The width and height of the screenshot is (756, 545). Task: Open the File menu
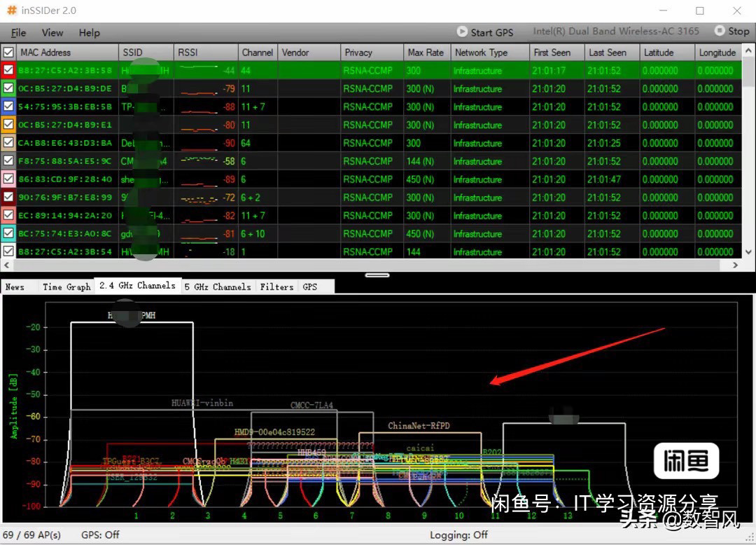click(x=19, y=33)
